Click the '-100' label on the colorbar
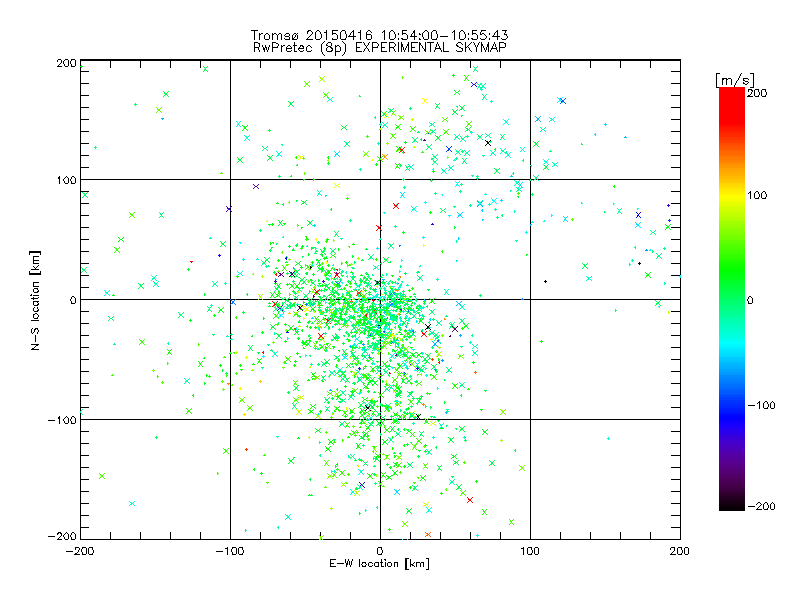 point(761,405)
